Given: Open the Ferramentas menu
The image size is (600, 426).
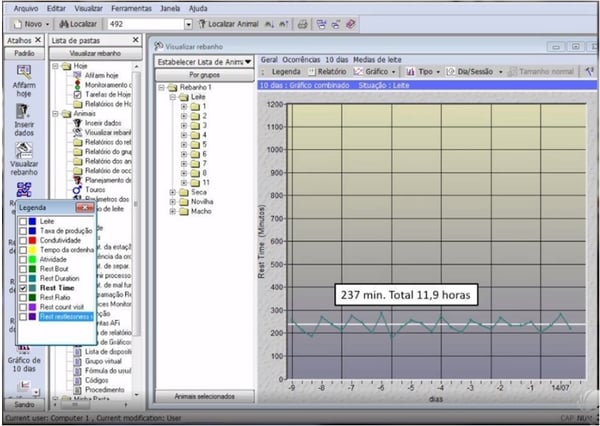Looking at the screenshot, I should tap(131, 8).
